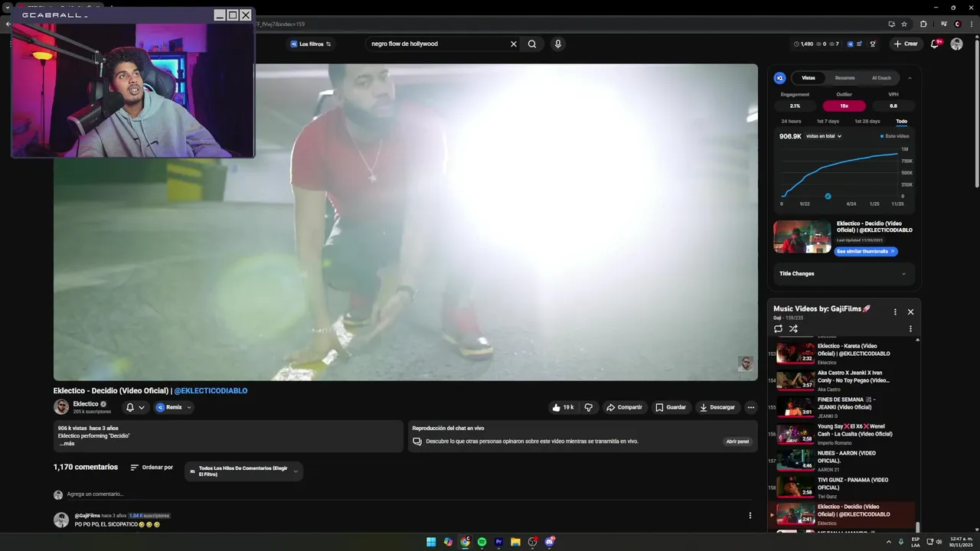Click the Eklectico channel avatar
The height and width of the screenshot is (551, 980).
coord(60,407)
